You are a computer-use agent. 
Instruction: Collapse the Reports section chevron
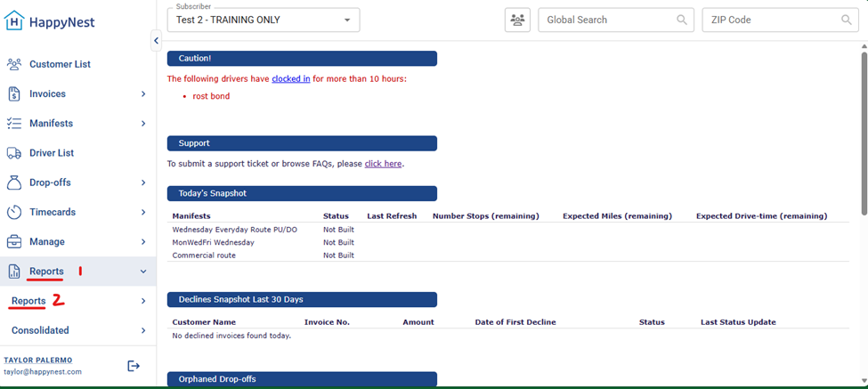click(x=143, y=271)
